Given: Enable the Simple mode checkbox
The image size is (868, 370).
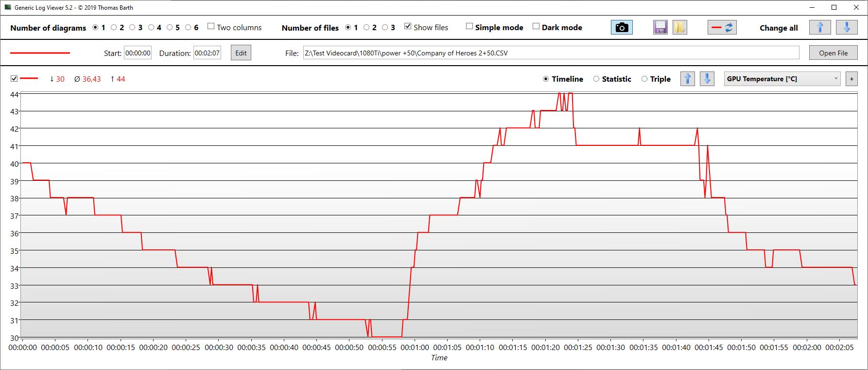Looking at the screenshot, I should pos(469,26).
